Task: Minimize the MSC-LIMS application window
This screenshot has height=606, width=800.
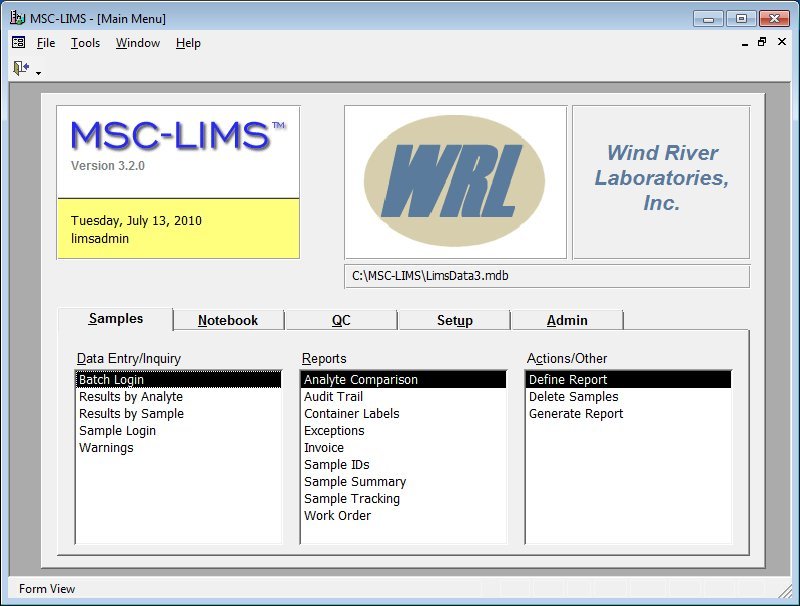Action: 708,19
